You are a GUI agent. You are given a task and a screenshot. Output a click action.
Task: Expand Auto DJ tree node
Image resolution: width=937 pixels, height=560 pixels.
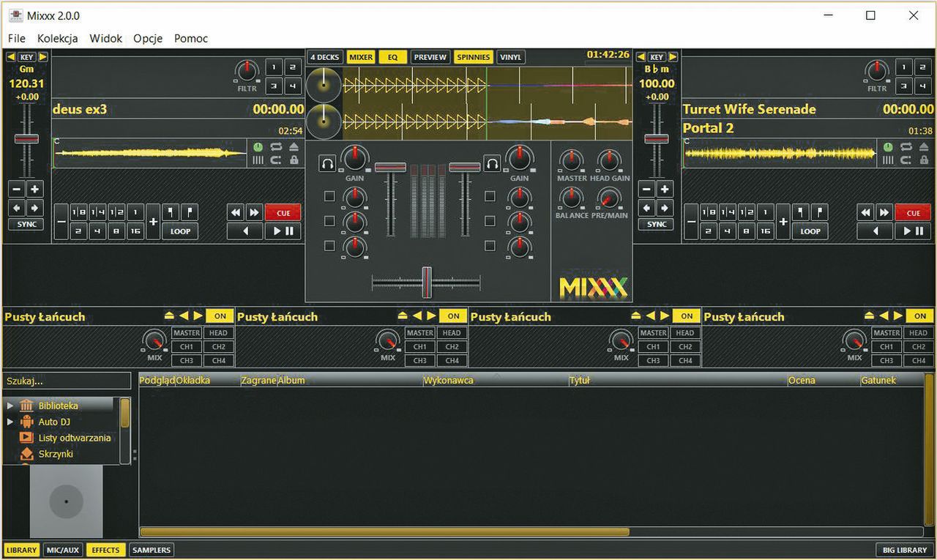[10, 422]
